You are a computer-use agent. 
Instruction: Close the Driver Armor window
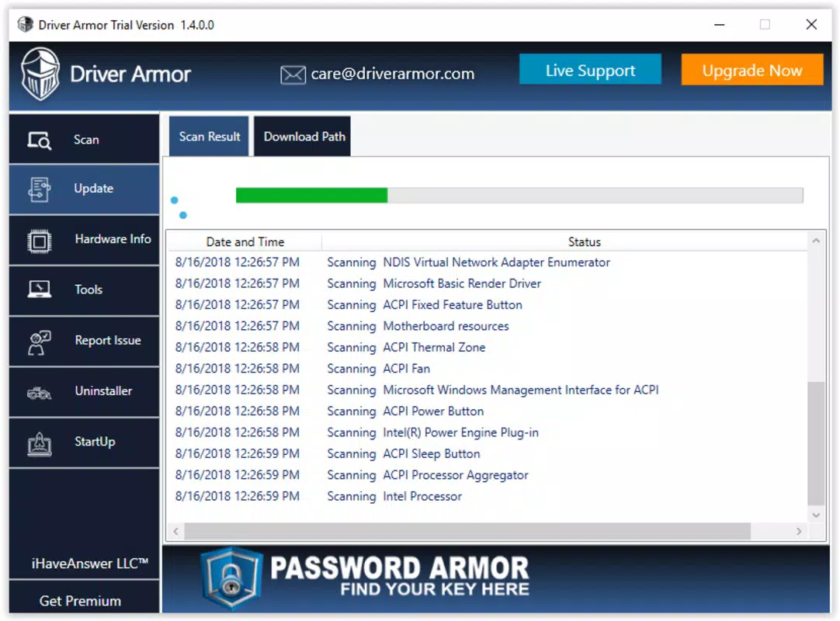point(811,25)
